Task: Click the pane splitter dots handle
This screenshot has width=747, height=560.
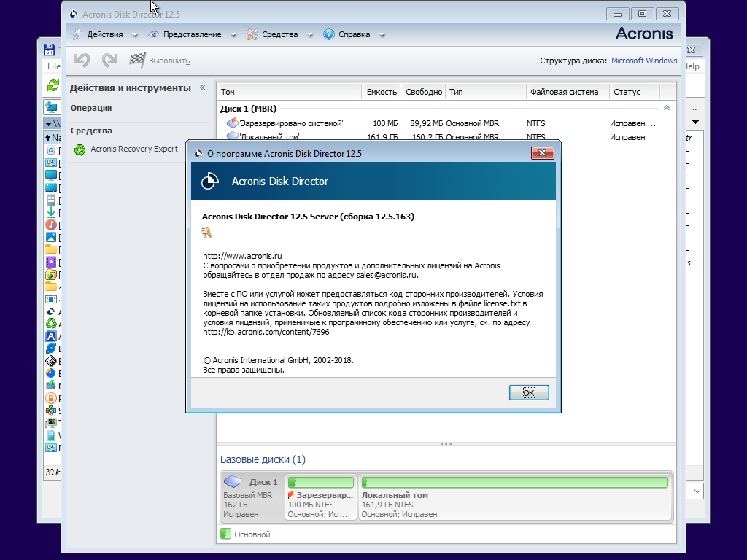Action: [x=446, y=444]
